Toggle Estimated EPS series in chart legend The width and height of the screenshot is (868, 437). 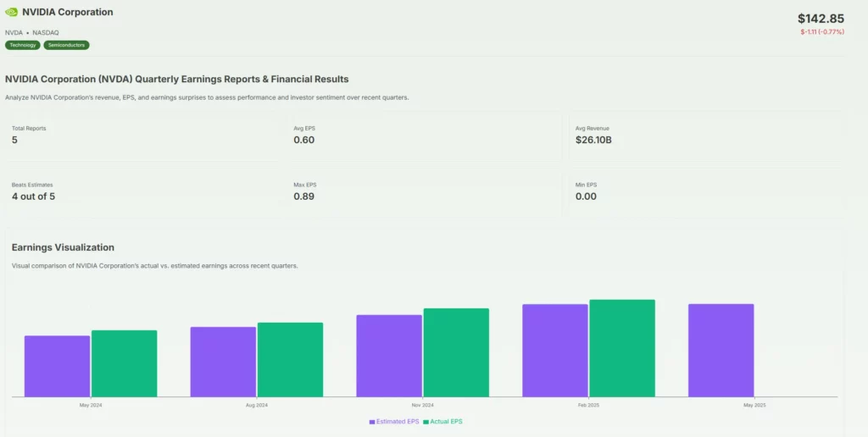tap(394, 421)
